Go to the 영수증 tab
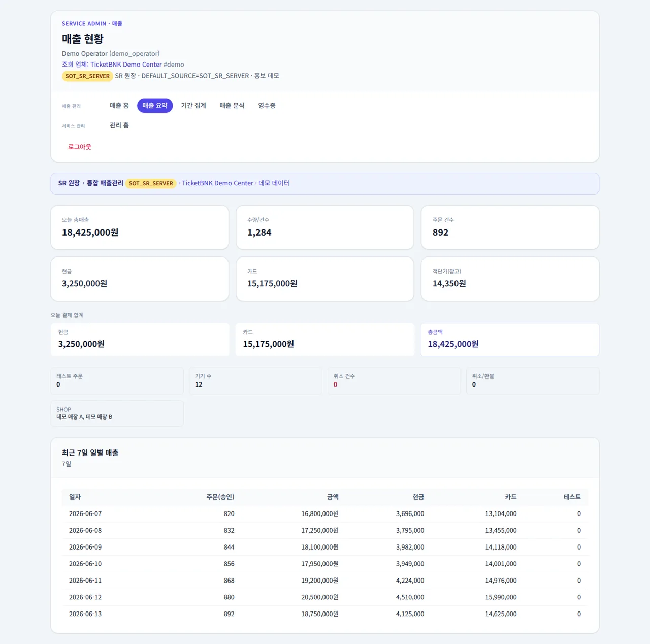 pos(267,106)
